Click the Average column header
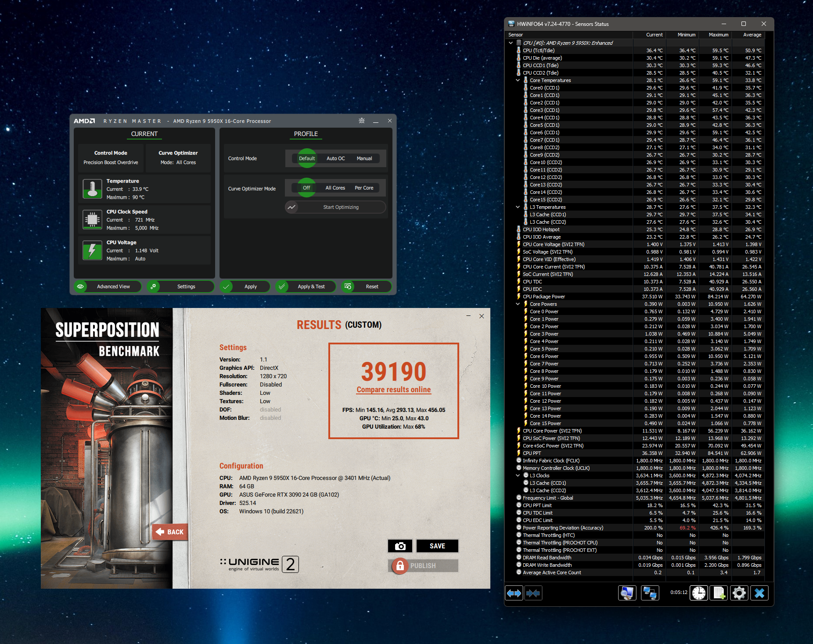Screen dimensions: 813x644 (748, 35)
